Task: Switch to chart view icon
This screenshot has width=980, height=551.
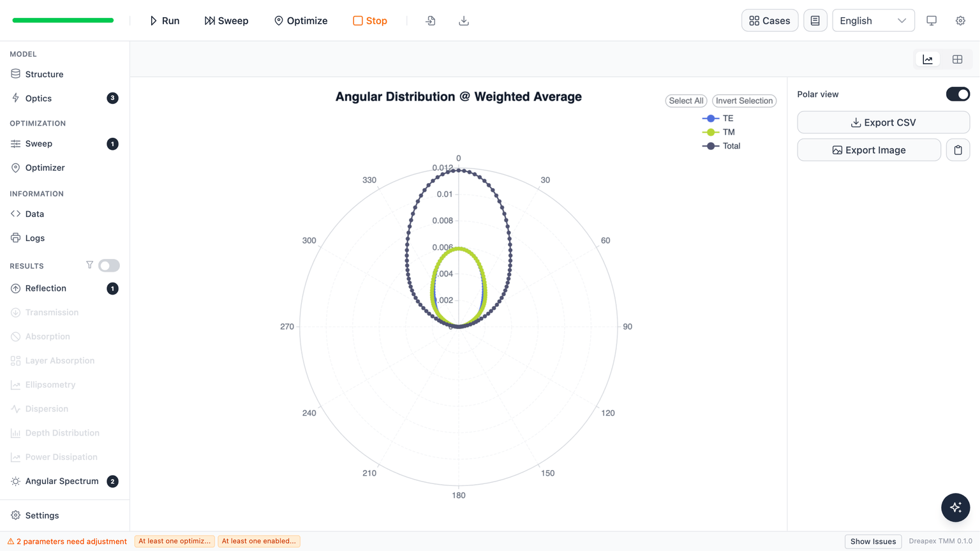Action: (x=928, y=59)
